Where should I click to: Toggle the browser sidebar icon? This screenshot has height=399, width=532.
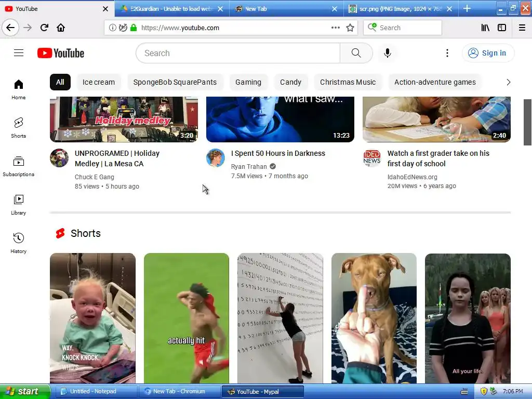502,28
